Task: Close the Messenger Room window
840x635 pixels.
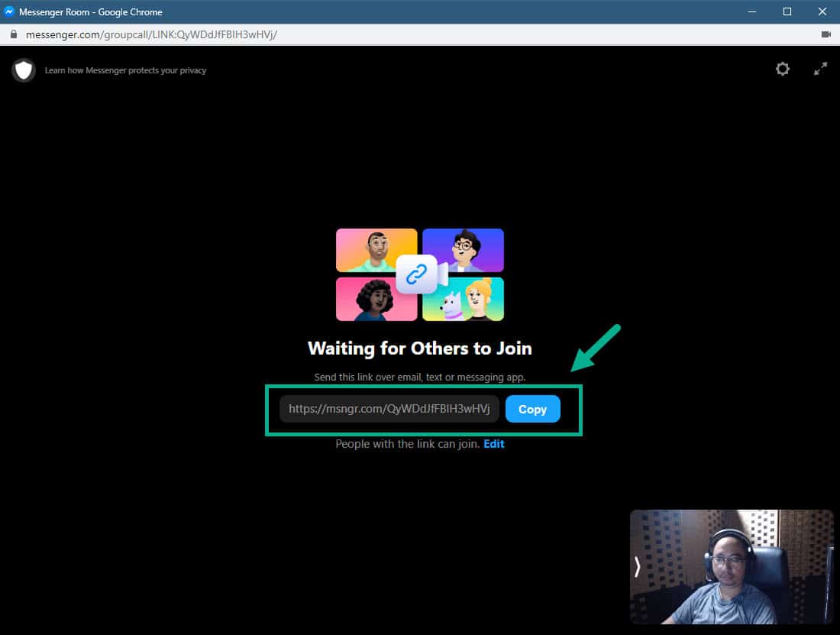Action: (x=822, y=11)
